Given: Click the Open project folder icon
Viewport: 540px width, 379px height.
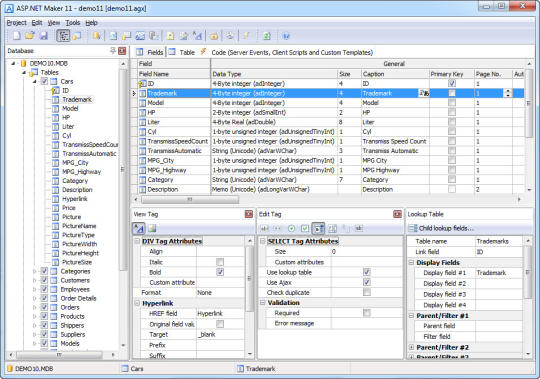Looking at the screenshot, I should click(x=30, y=35).
